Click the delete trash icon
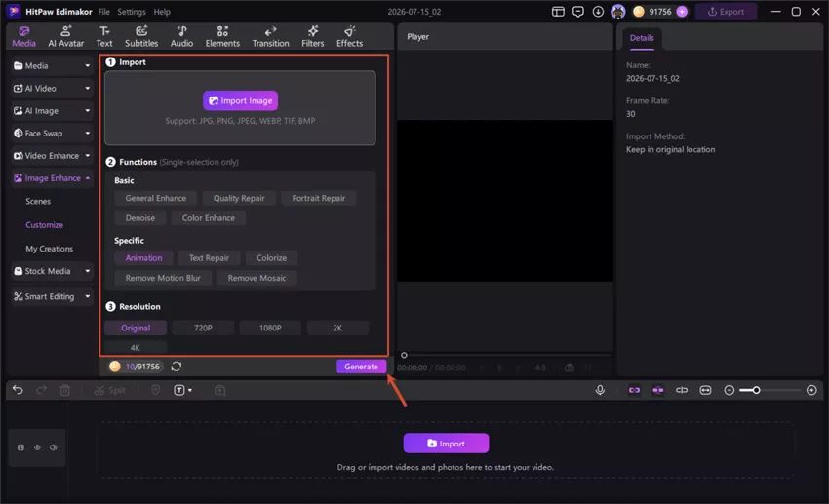 [65, 390]
